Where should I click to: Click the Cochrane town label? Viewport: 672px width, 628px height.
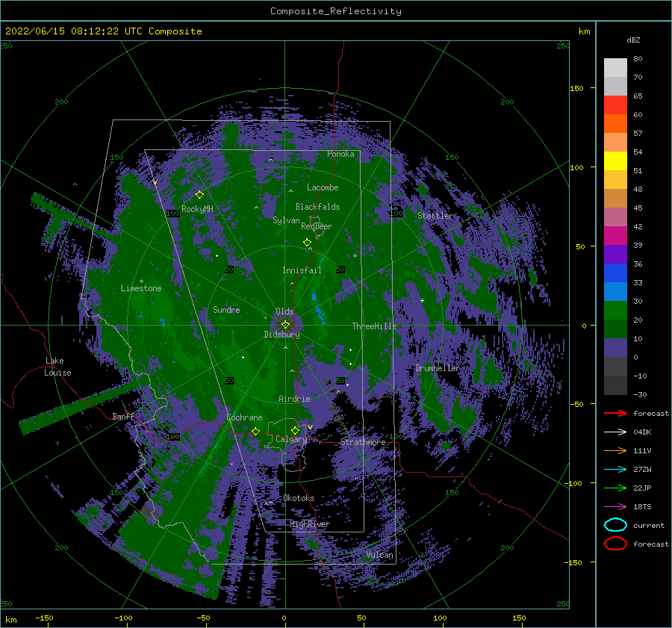(244, 417)
